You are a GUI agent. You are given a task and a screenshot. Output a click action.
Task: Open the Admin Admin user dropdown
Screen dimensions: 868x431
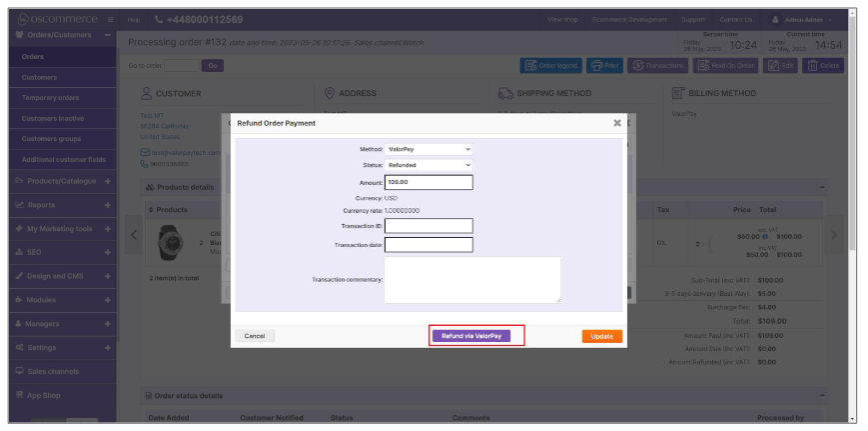point(801,20)
